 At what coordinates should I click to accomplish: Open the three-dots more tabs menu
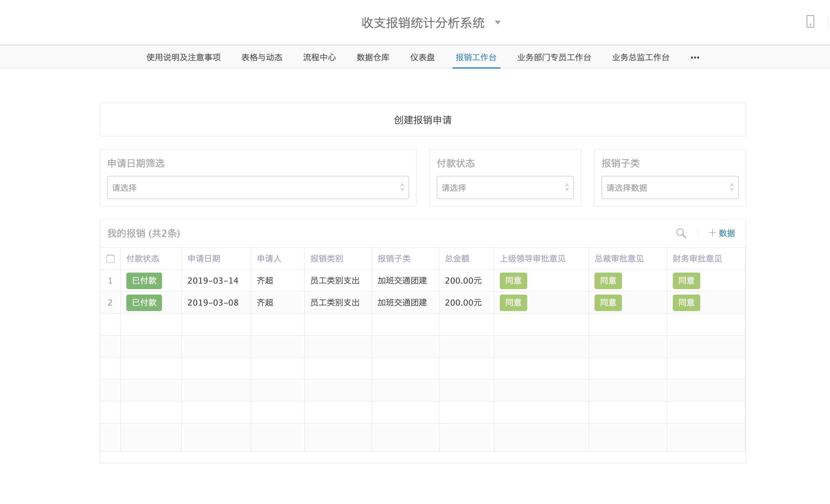coord(695,58)
